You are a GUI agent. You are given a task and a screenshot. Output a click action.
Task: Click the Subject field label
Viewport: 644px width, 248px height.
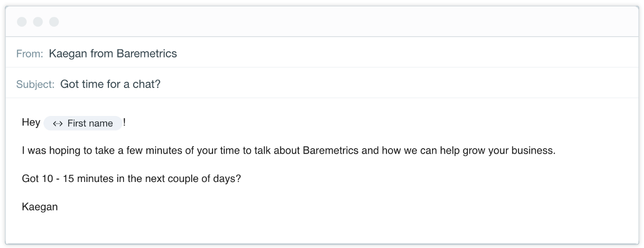tap(35, 84)
